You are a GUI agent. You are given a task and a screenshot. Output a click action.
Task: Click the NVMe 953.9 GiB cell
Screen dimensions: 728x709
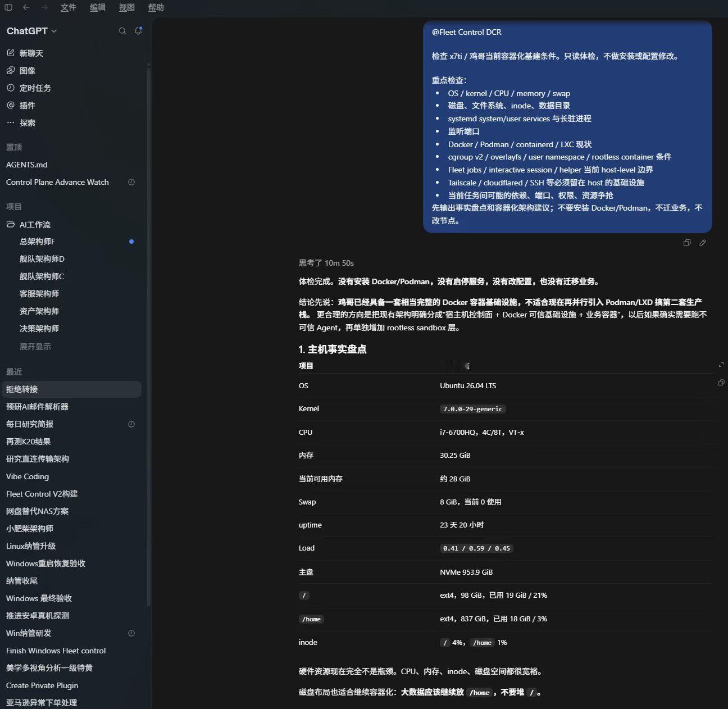tap(466, 572)
